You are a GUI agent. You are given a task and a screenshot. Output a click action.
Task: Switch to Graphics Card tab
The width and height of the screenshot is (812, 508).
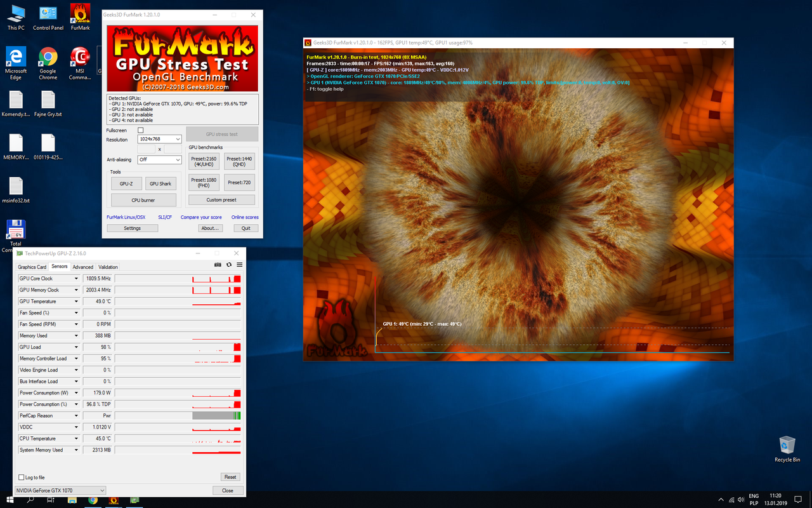click(32, 267)
